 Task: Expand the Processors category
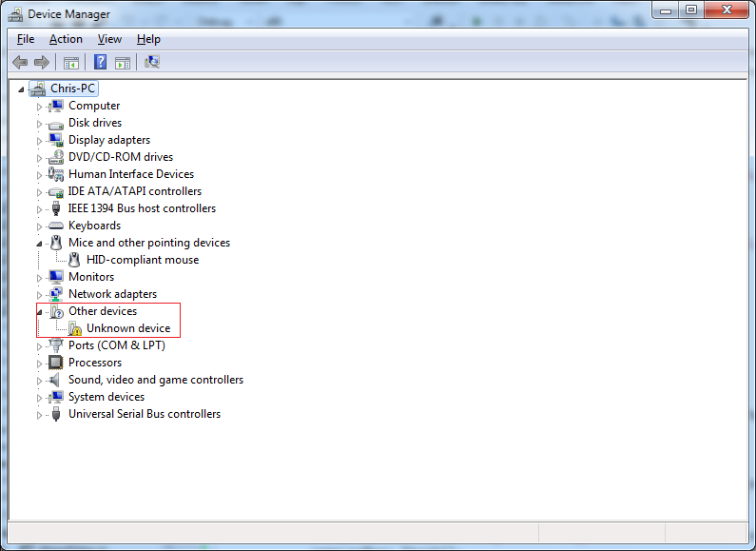39,364
